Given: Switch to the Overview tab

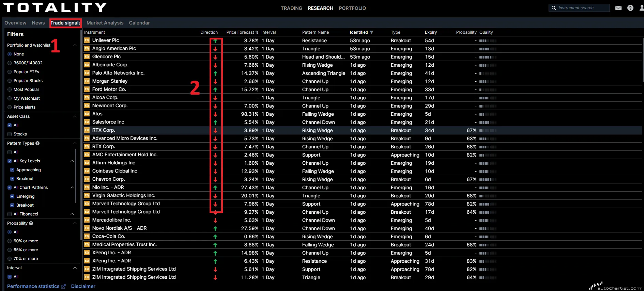Looking at the screenshot, I should click(x=15, y=23).
